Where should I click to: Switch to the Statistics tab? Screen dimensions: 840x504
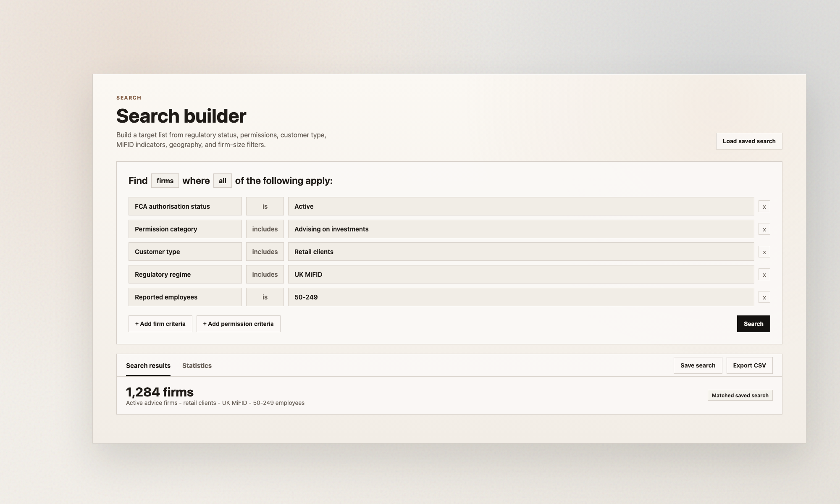(x=197, y=365)
